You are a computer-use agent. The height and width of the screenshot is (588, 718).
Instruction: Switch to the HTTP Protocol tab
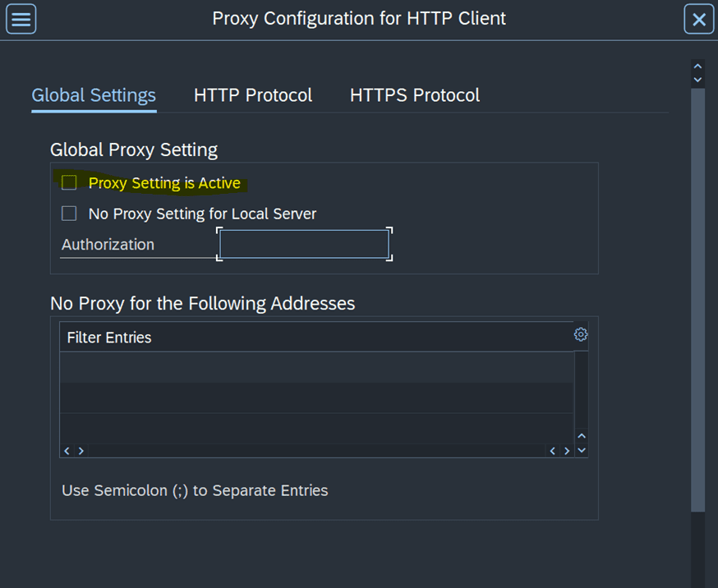click(x=253, y=95)
